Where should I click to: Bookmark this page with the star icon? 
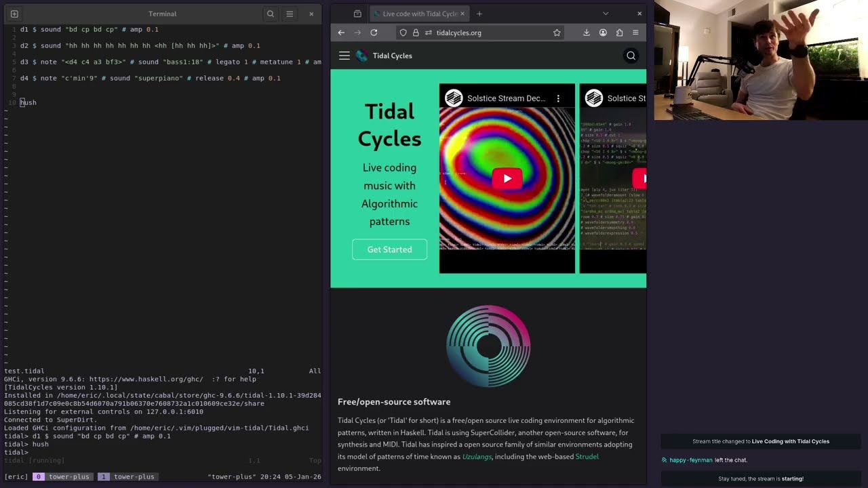pyautogui.click(x=557, y=33)
